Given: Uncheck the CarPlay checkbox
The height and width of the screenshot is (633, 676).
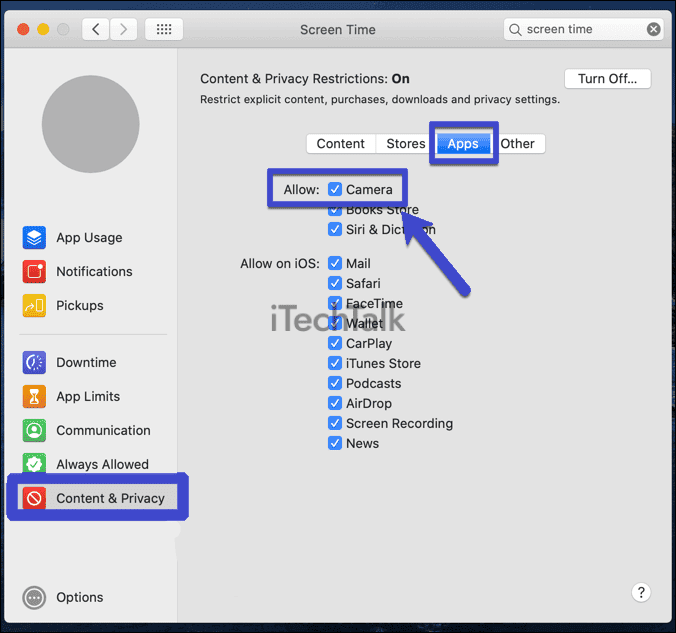Looking at the screenshot, I should [x=335, y=343].
